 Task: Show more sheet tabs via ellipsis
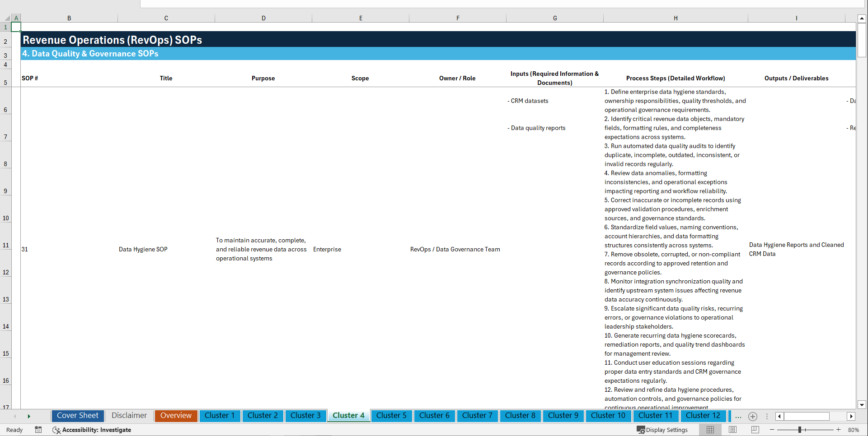[738, 416]
